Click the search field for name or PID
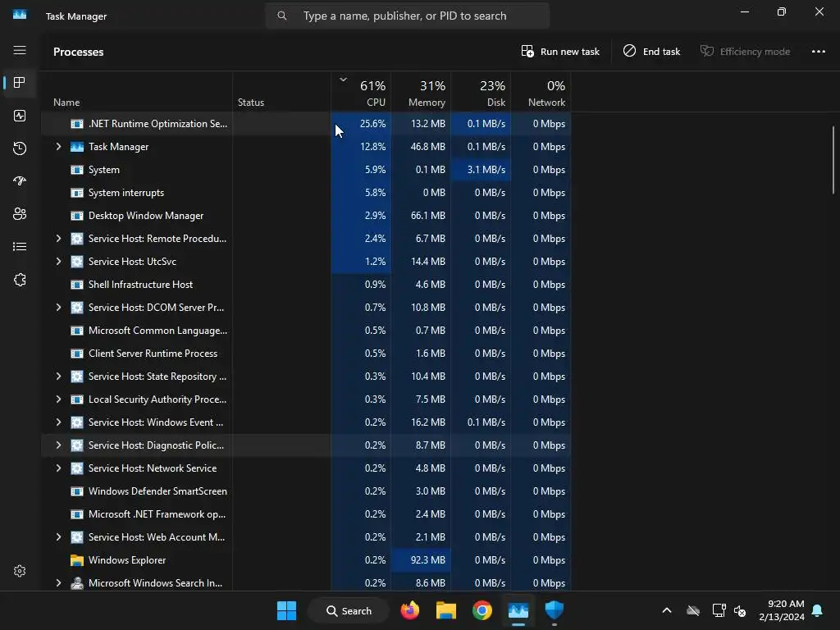 pyautogui.click(x=408, y=16)
